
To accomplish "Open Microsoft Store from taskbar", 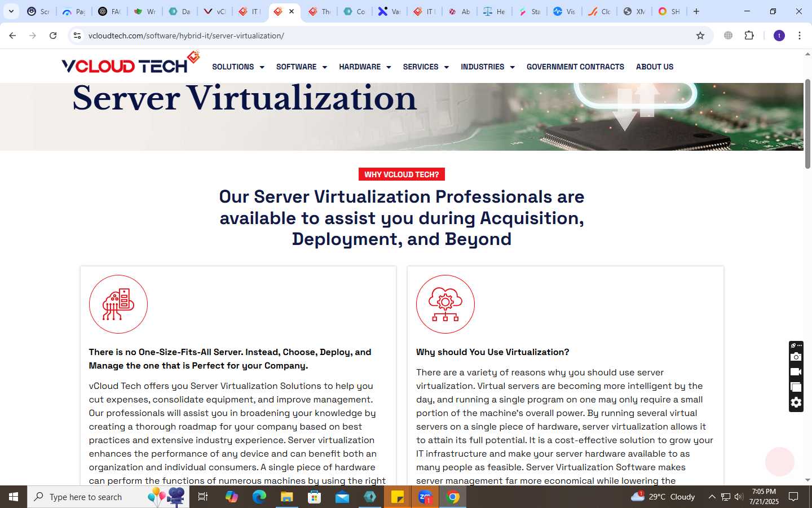I will [314, 497].
